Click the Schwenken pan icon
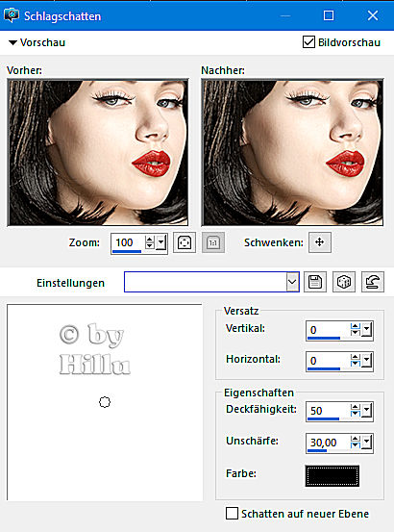 click(x=319, y=242)
